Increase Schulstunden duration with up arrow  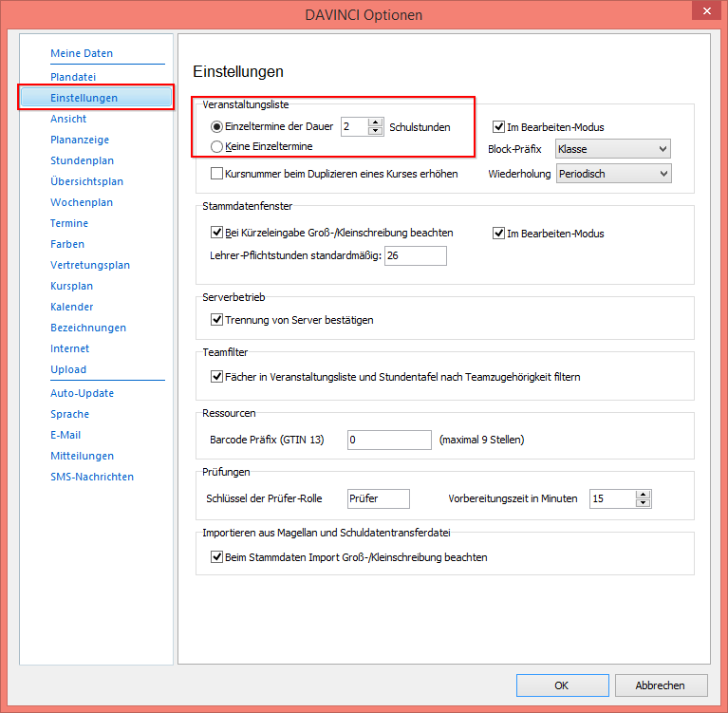pos(375,122)
